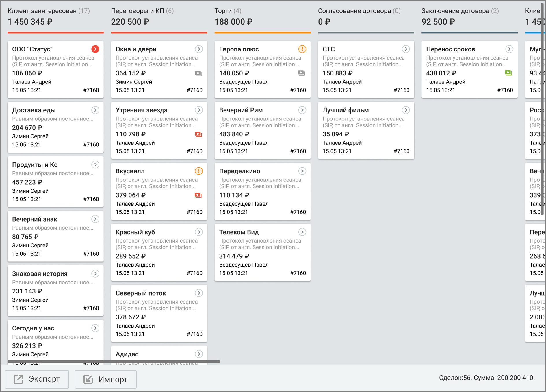The width and height of the screenshot is (546, 392).
Task: Click the arrow icon on Вечерний Рим card
Action: [302, 110]
